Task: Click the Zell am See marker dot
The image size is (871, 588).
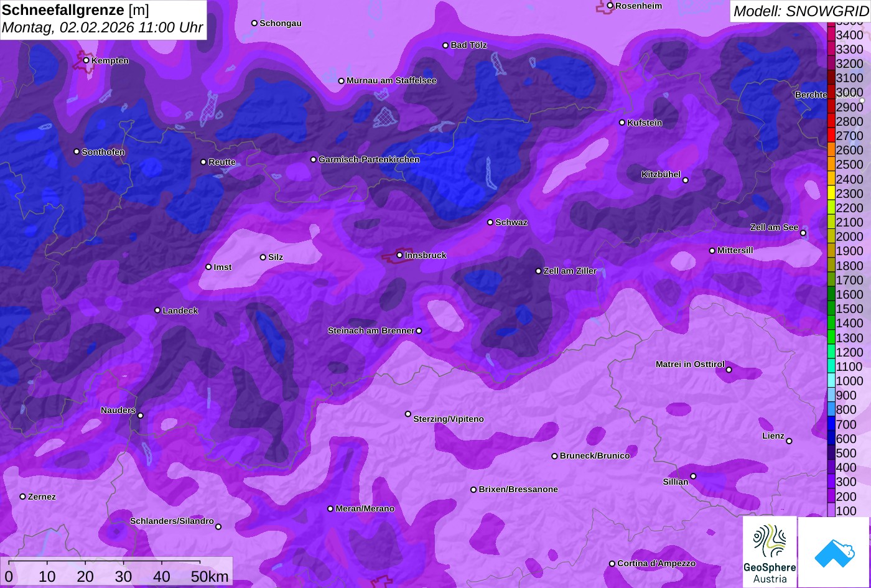Action: coord(803,233)
